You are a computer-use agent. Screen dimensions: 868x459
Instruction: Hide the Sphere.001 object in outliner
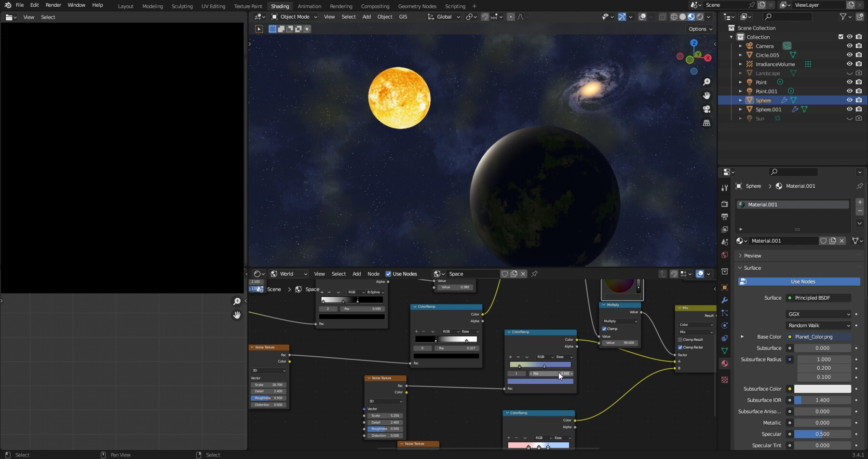tap(850, 109)
